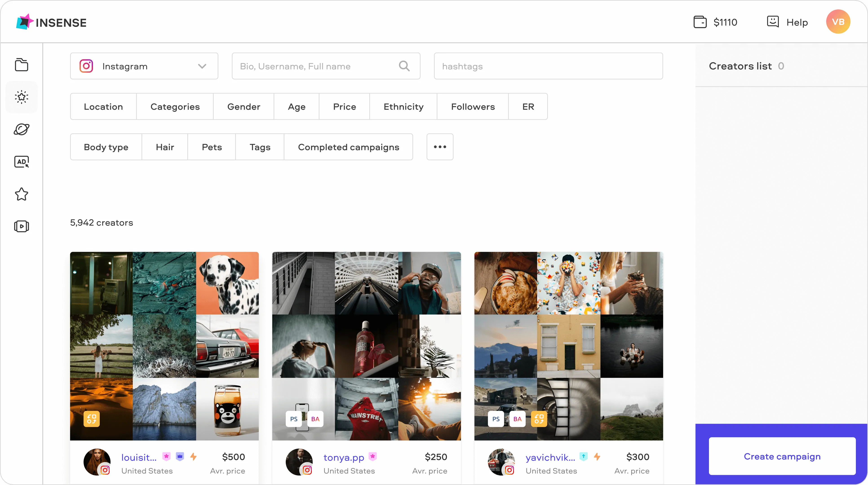Click the Create campaign button
This screenshot has width=868, height=485.
[782, 456]
